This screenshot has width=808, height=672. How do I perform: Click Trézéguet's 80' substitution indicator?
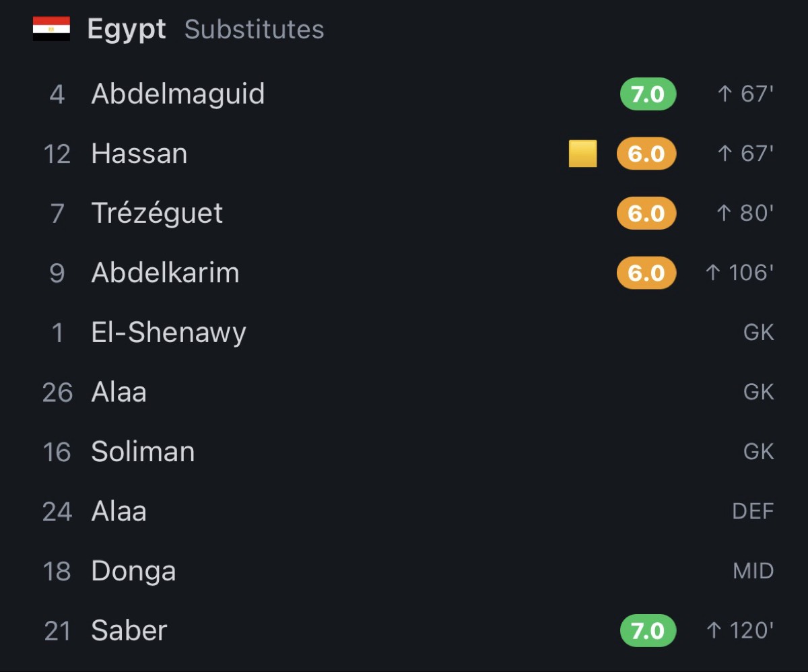click(x=745, y=213)
